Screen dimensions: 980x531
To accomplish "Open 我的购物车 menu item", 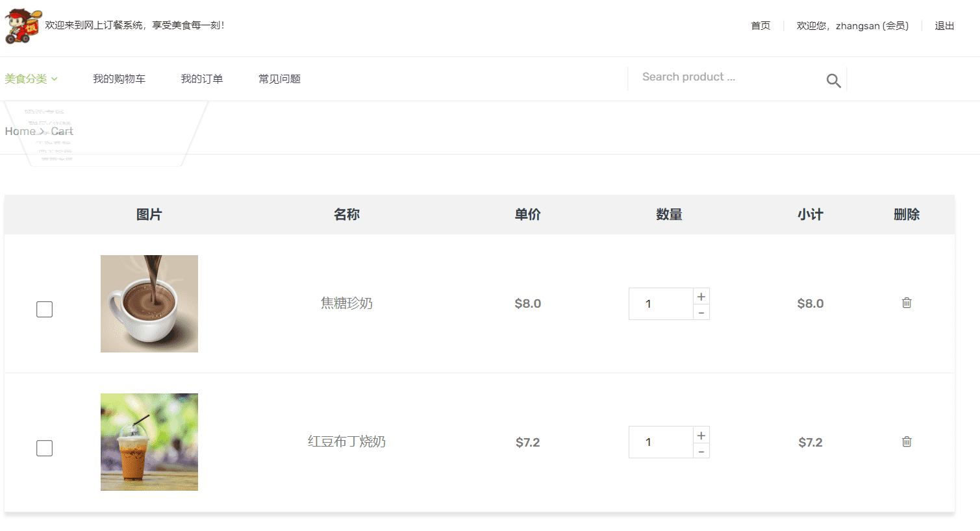I will (x=119, y=79).
